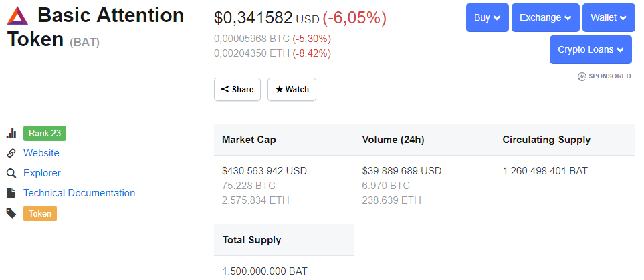Click the tag icon beside Token

pyautogui.click(x=11, y=213)
